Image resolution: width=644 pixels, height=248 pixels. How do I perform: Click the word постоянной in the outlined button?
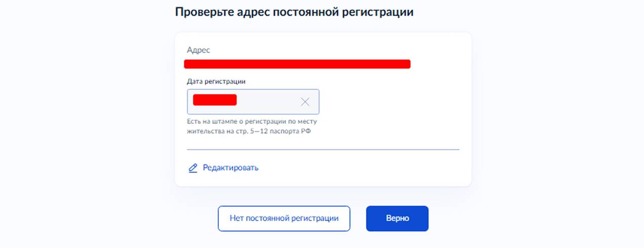point(268,219)
